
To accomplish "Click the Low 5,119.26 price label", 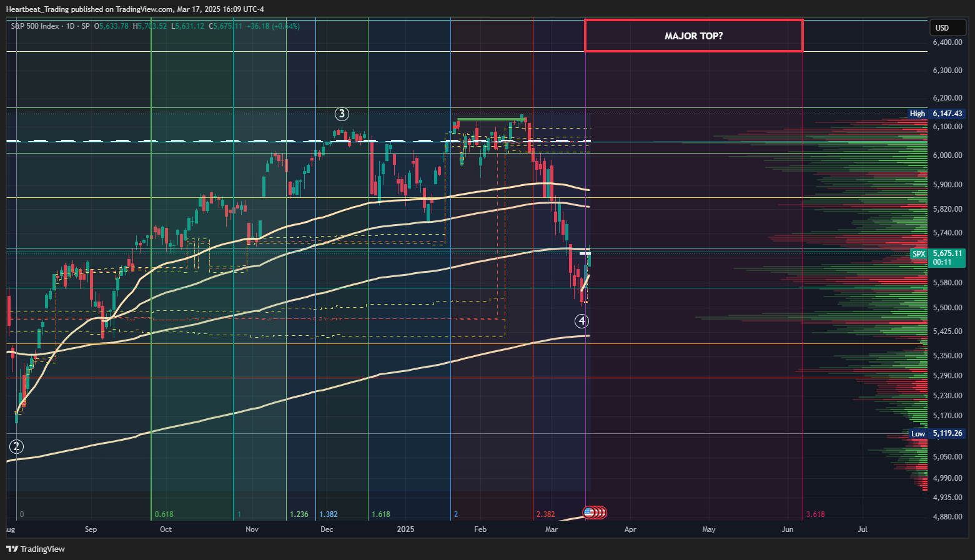I will pyautogui.click(x=936, y=433).
